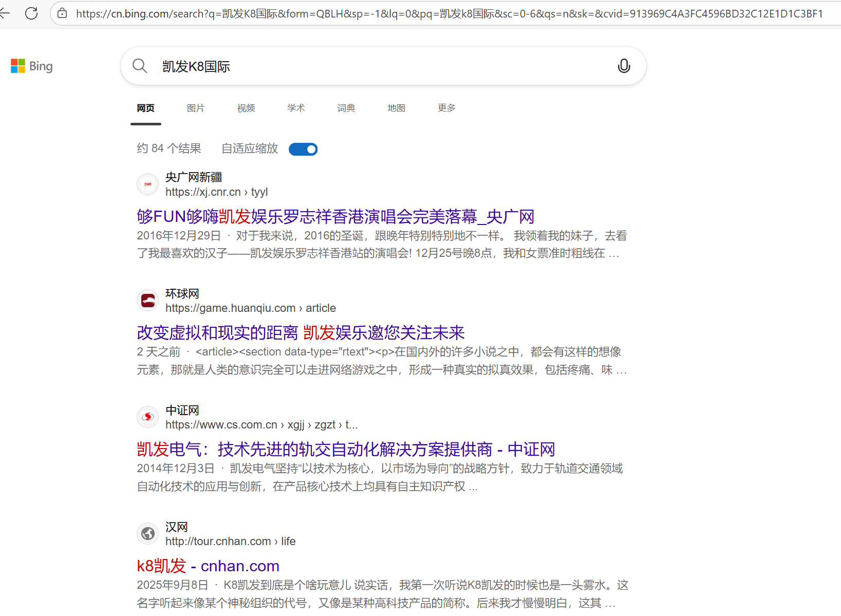Click the www.cs.com.cn URL breadcrumb
Image resolution: width=841 pixels, height=616 pixels.
pyautogui.click(x=261, y=425)
